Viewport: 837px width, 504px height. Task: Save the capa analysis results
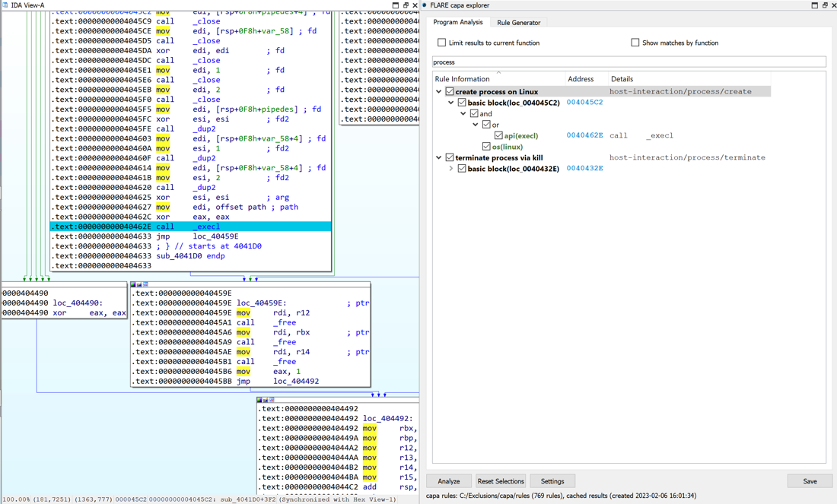pyautogui.click(x=810, y=481)
